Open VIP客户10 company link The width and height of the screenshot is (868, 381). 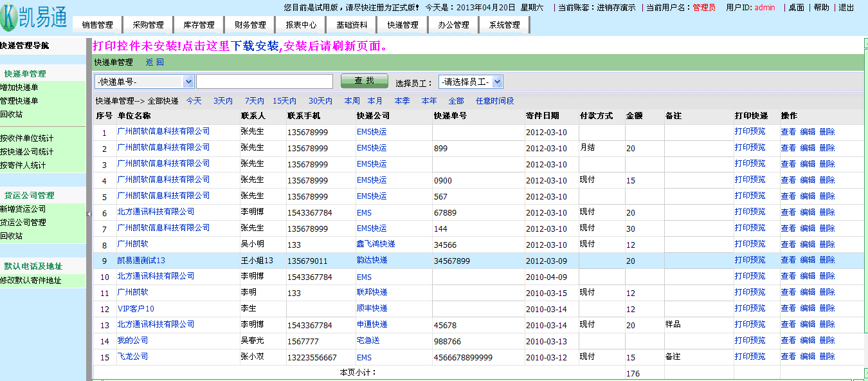(136, 308)
